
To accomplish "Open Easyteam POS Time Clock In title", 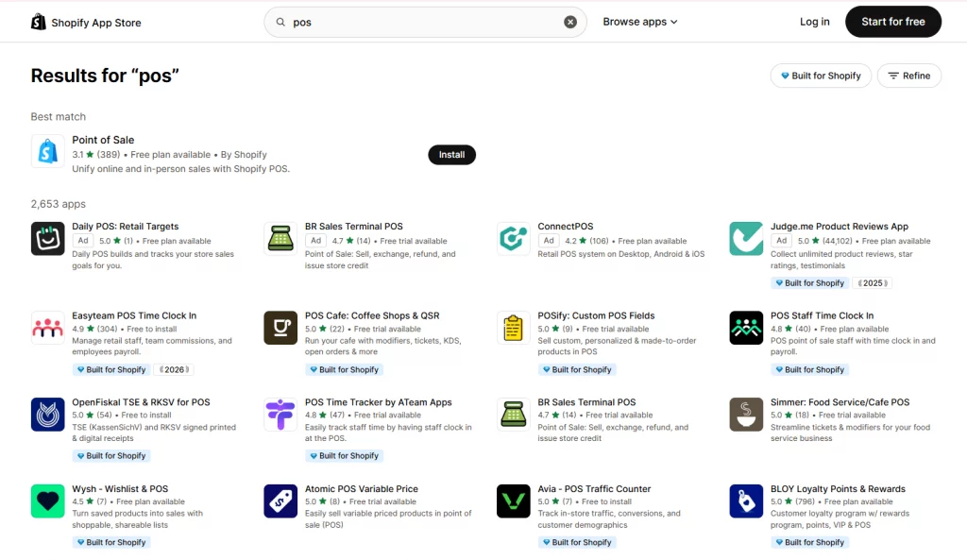I will pyautogui.click(x=134, y=315).
